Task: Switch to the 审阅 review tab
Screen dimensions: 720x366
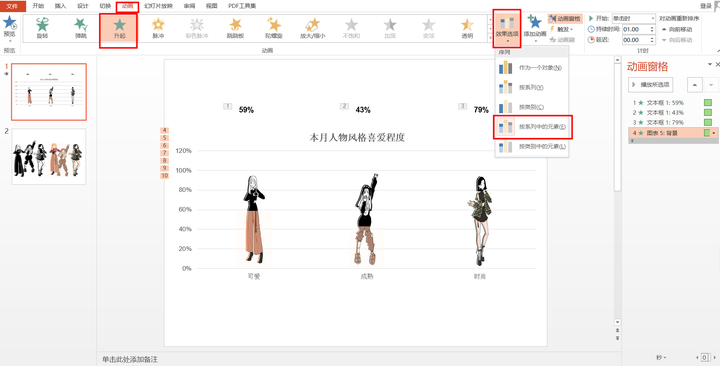Action: (189, 6)
